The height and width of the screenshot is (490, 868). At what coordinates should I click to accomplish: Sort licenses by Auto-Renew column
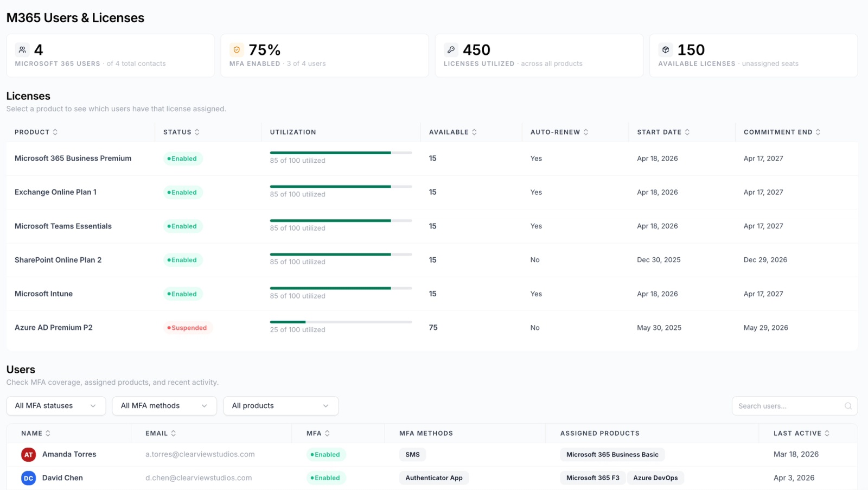559,132
